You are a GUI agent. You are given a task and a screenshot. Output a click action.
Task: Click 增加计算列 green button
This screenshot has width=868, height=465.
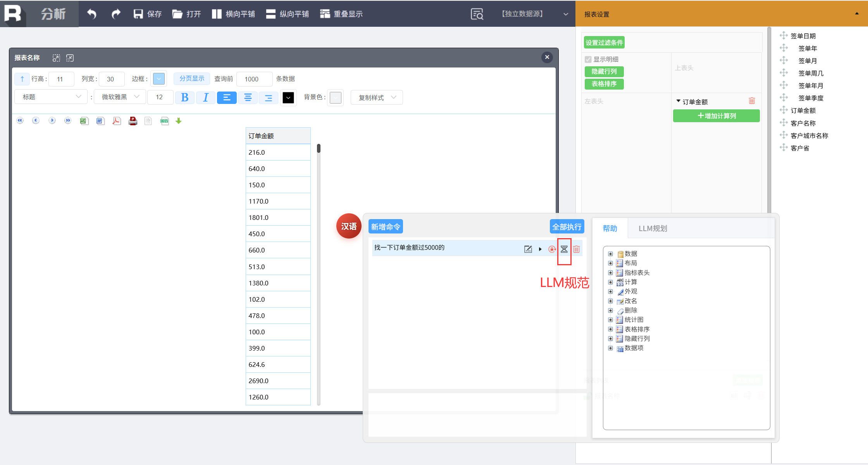point(716,116)
